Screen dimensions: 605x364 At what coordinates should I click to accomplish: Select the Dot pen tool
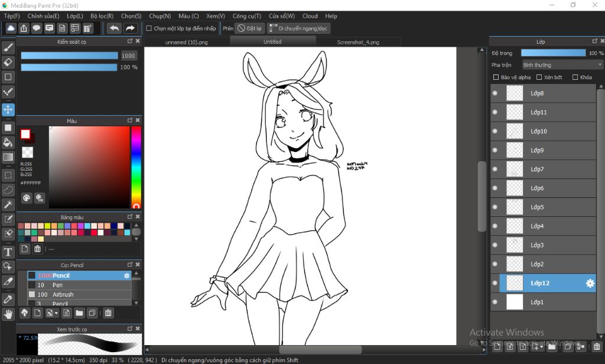pyautogui.click(x=8, y=92)
